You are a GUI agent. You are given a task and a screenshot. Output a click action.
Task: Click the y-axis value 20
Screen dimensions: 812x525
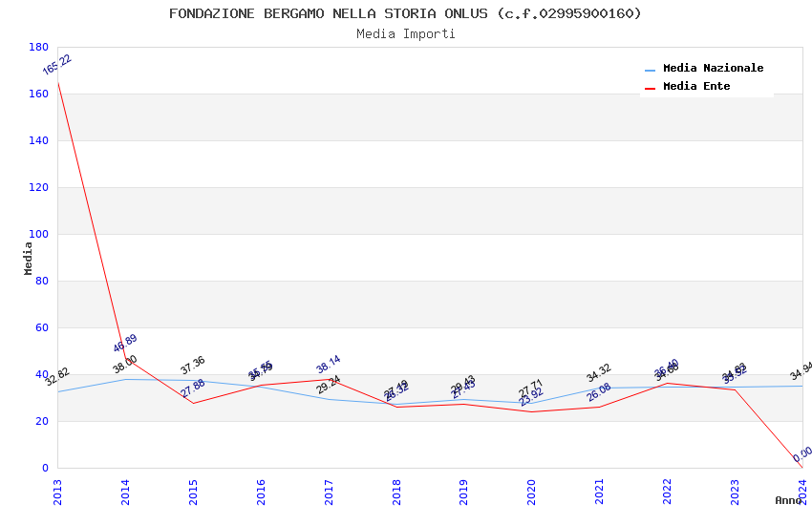(42, 422)
